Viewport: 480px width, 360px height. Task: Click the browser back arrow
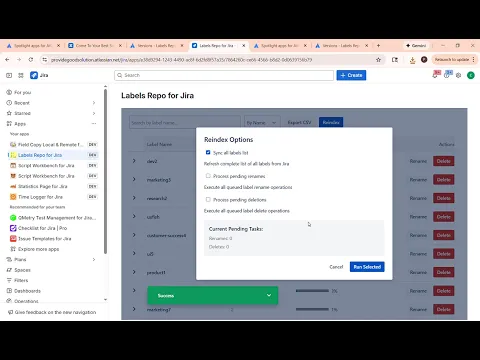click(7, 60)
